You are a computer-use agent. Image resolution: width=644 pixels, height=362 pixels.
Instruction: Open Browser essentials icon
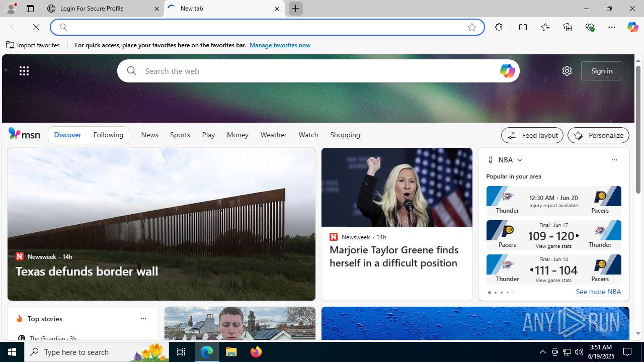point(590,27)
